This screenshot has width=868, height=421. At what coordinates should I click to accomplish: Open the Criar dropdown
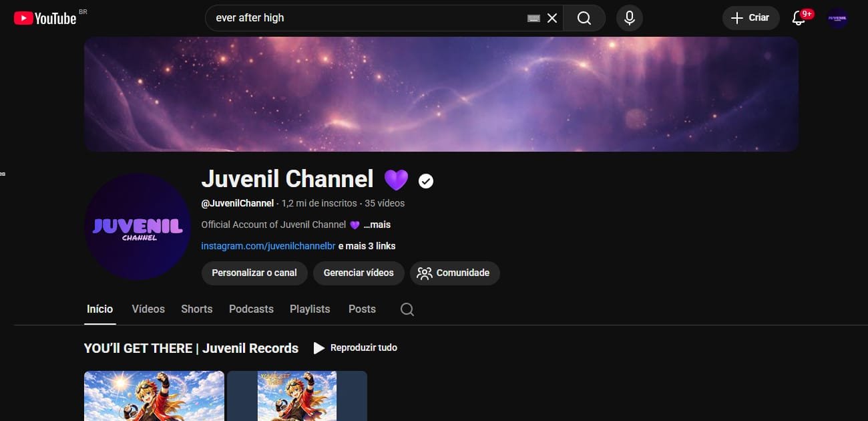click(x=750, y=18)
